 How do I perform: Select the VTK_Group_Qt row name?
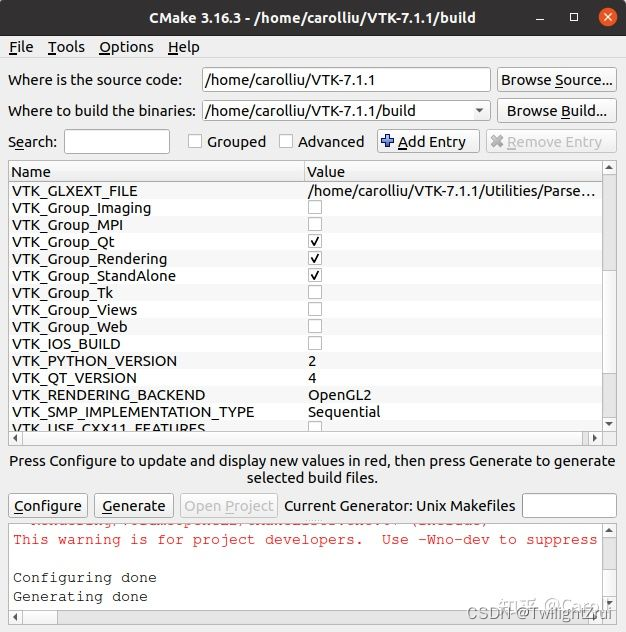[63, 242]
